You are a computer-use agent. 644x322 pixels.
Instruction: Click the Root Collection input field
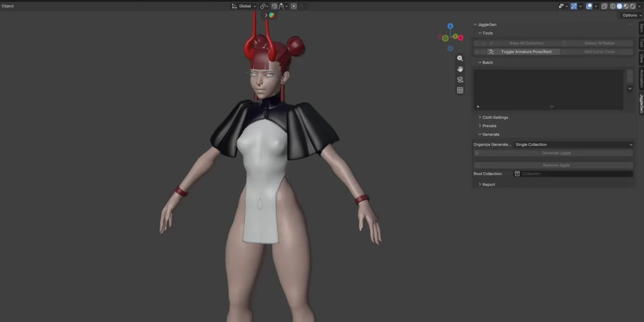click(573, 174)
